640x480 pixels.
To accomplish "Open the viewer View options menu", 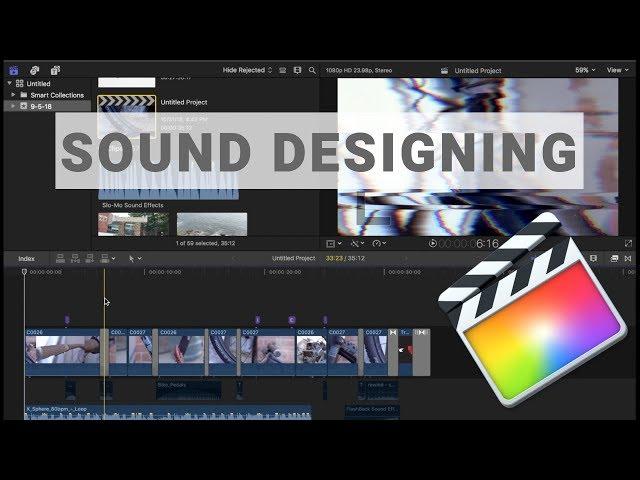I will coord(617,70).
